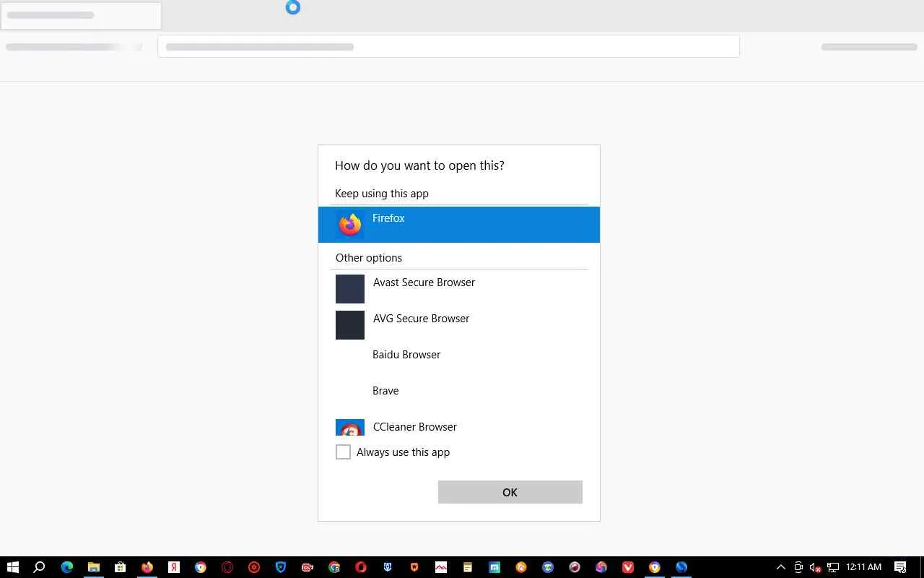Open the yellow shield browser taskbar icon
Image resolution: width=924 pixels, height=578 pixels.
click(x=655, y=567)
